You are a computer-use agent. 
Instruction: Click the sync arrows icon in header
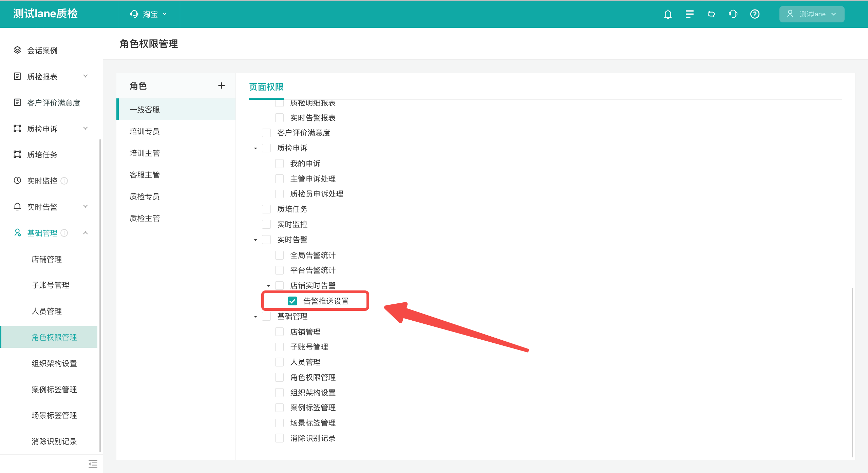coord(711,14)
